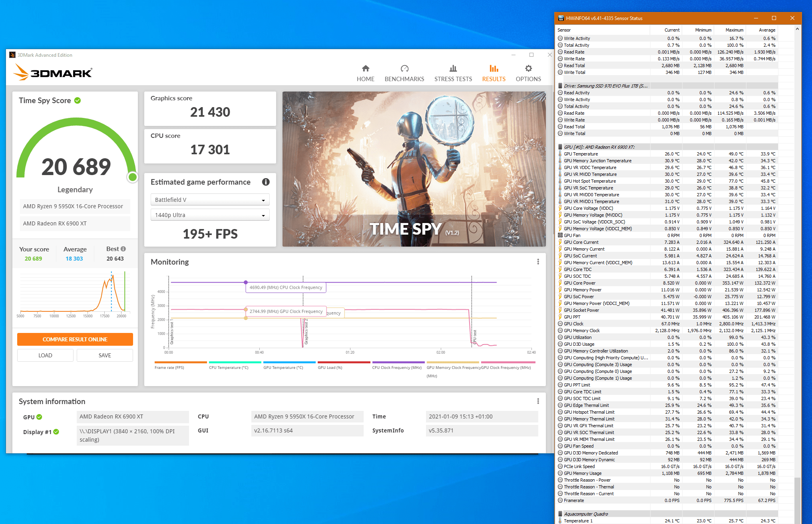This screenshot has height=524, width=812.
Task: Toggle the GPU Load (%) legend item
Action: click(344, 366)
